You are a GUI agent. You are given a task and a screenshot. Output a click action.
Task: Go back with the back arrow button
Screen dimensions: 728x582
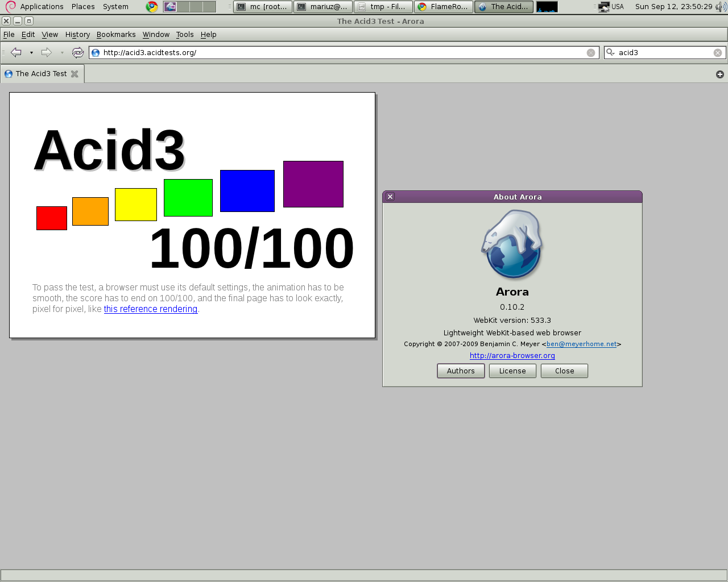click(16, 52)
